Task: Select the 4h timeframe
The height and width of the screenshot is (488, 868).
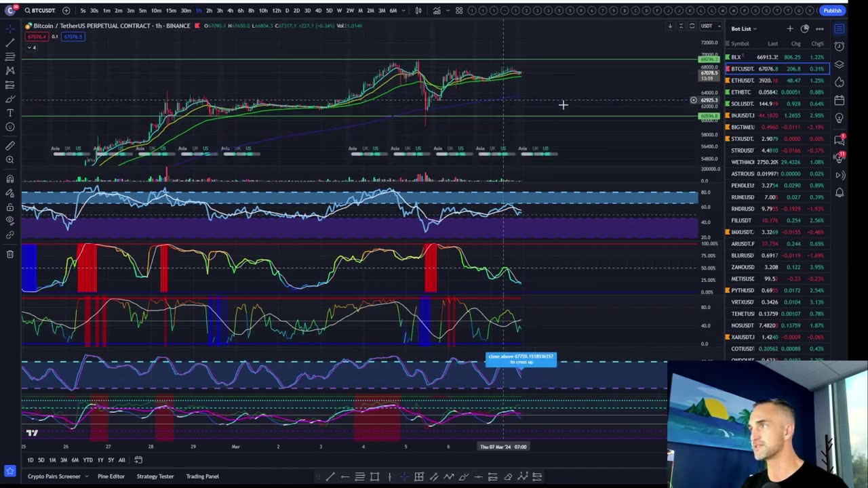Action: coord(230,10)
